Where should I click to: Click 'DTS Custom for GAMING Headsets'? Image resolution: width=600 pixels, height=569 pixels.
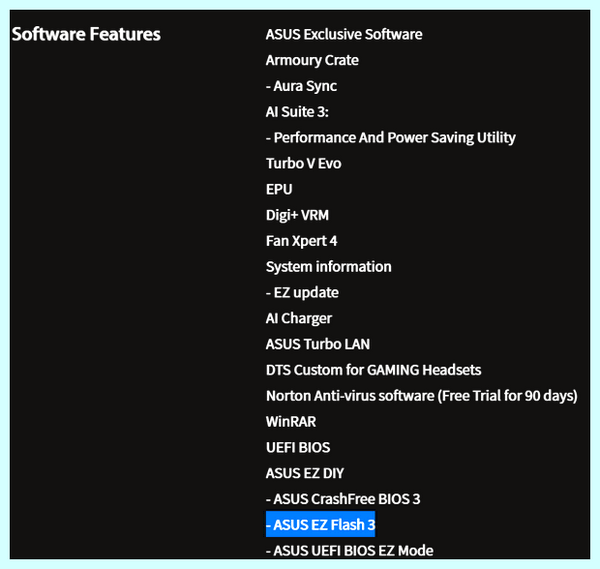coord(373,370)
